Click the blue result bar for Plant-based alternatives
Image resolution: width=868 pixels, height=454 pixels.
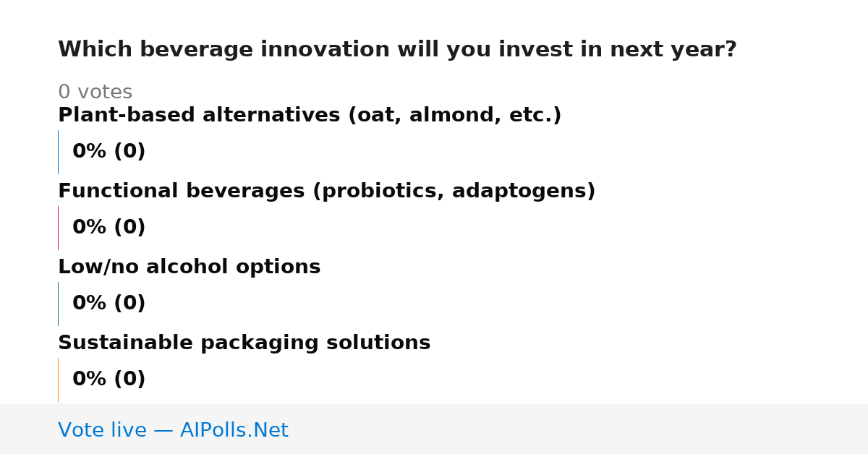coord(58,152)
